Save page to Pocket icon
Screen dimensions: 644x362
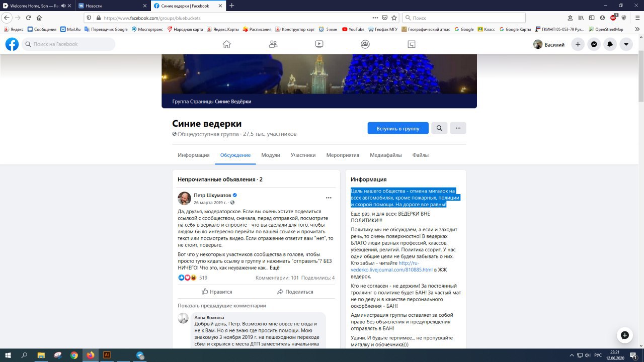(385, 18)
